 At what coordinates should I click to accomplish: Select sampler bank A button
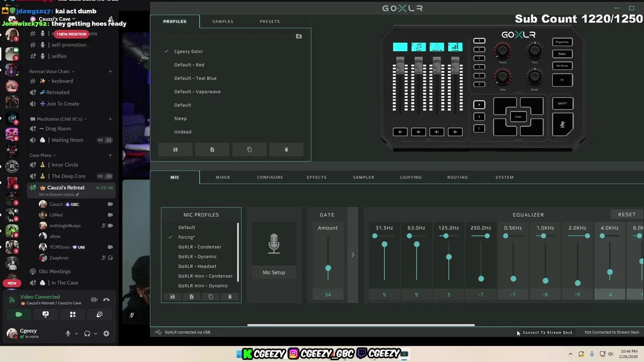pyautogui.click(x=479, y=105)
